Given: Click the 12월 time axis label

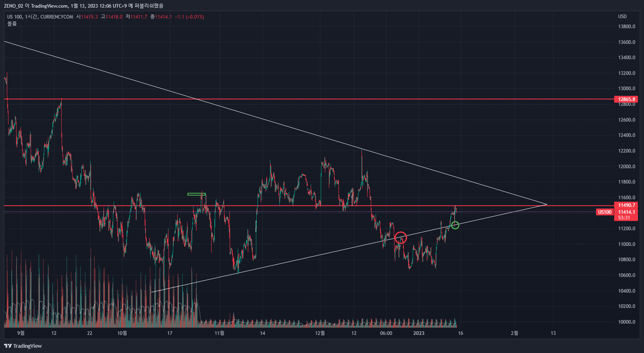Looking at the screenshot, I should 320,333.
